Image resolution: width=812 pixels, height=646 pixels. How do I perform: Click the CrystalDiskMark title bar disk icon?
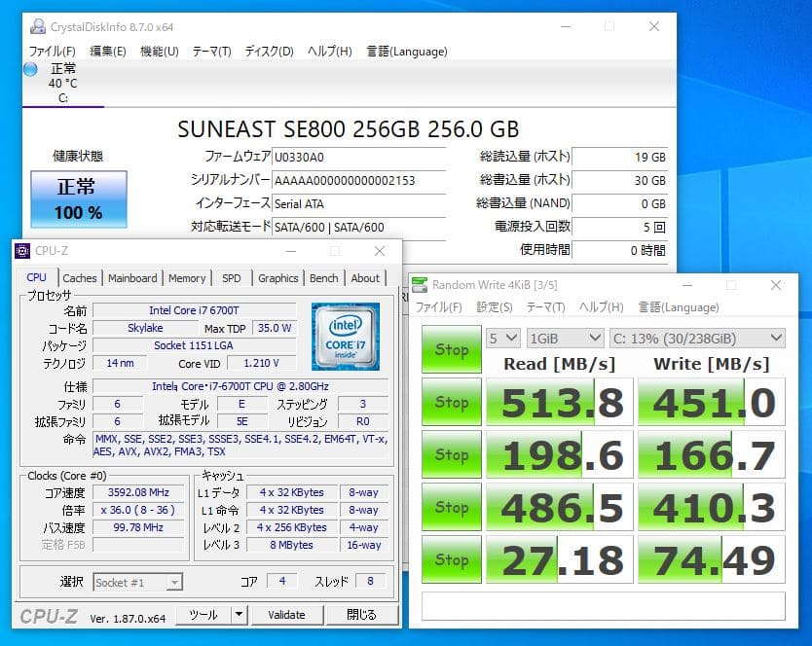(x=420, y=285)
